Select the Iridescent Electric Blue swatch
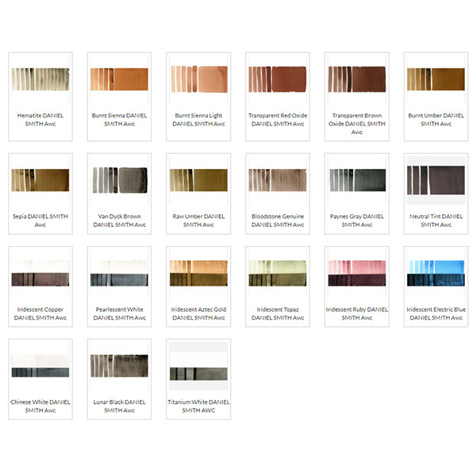Image resolution: width=476 pixels, height=476 pixels. (436, 272)
